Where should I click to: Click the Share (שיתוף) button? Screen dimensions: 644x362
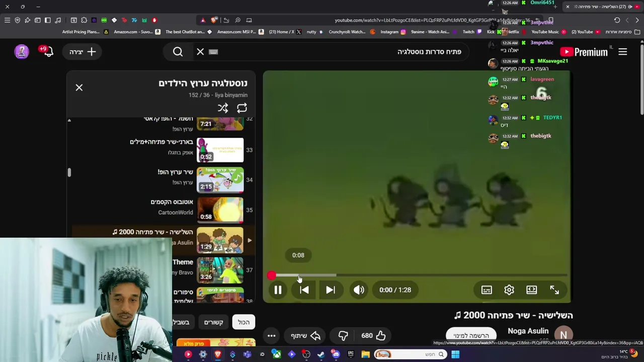point(305,335)
